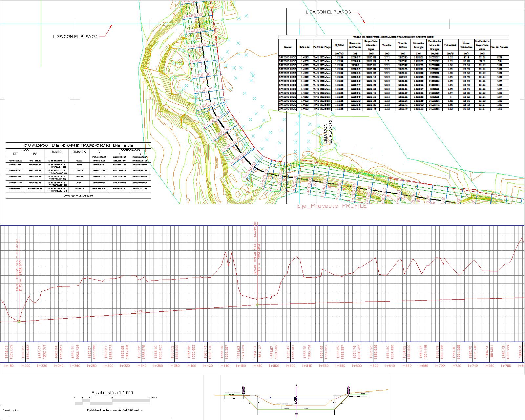525x420 pixels.
Task: Click the LONGITUD total row
Action: pyautogui.click(x=78, y=196)
